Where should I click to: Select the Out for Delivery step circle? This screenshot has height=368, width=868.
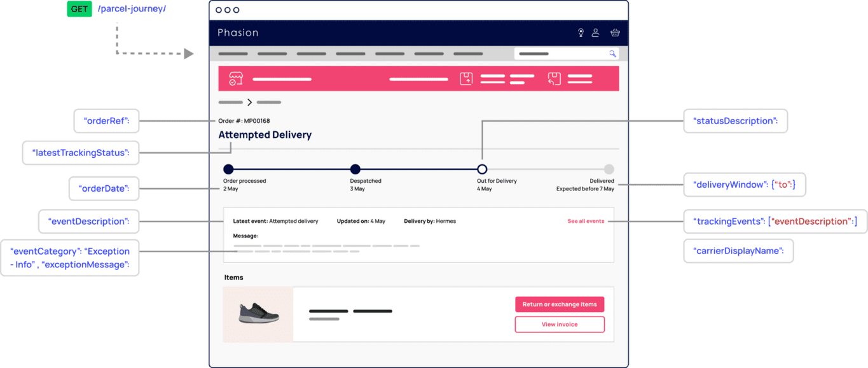[x=482, y=169]
